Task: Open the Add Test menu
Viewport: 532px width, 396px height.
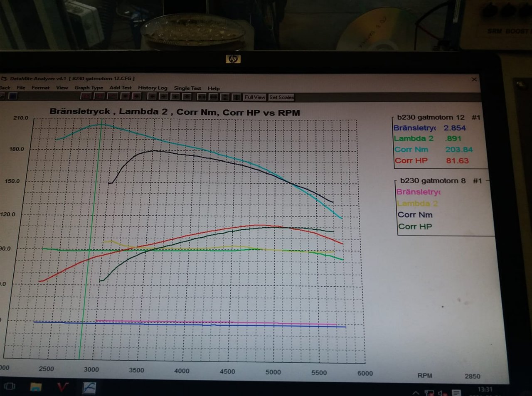Action: [x=121, y=88]
